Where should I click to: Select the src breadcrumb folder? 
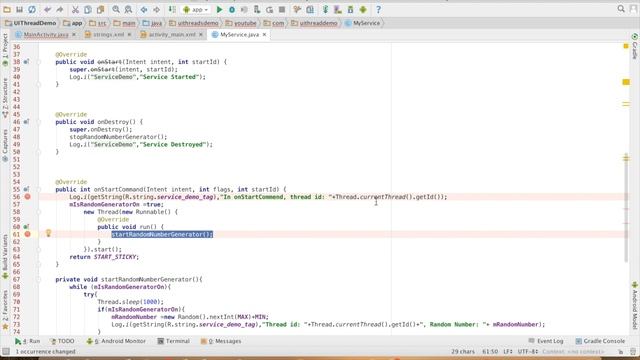98,23
